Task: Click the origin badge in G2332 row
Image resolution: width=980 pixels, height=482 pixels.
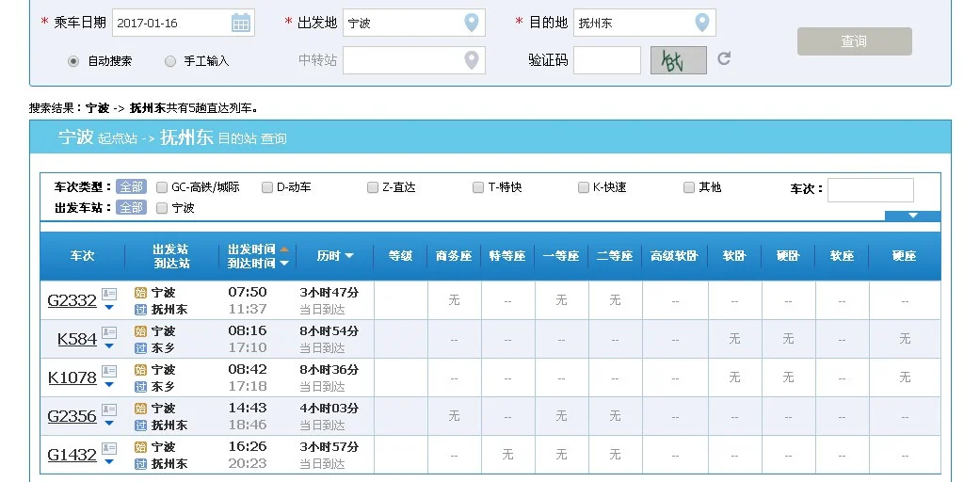Action: click(x=140, y=293)
